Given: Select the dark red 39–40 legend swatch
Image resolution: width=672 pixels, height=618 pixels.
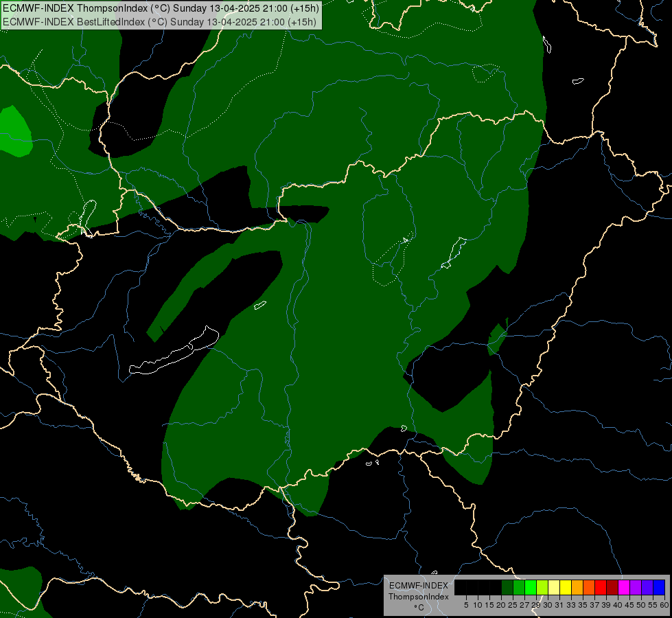Looking at the screenshot, I should coord(612,588).
